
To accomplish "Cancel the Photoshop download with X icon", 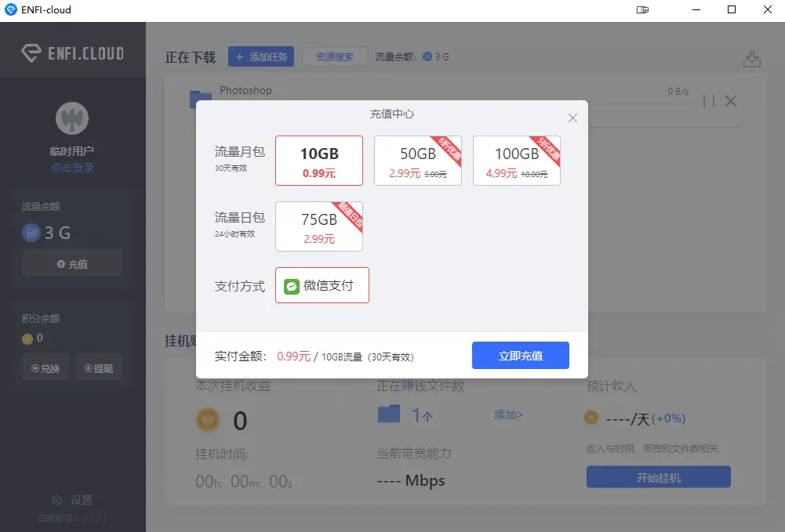I will pos(731,100).
